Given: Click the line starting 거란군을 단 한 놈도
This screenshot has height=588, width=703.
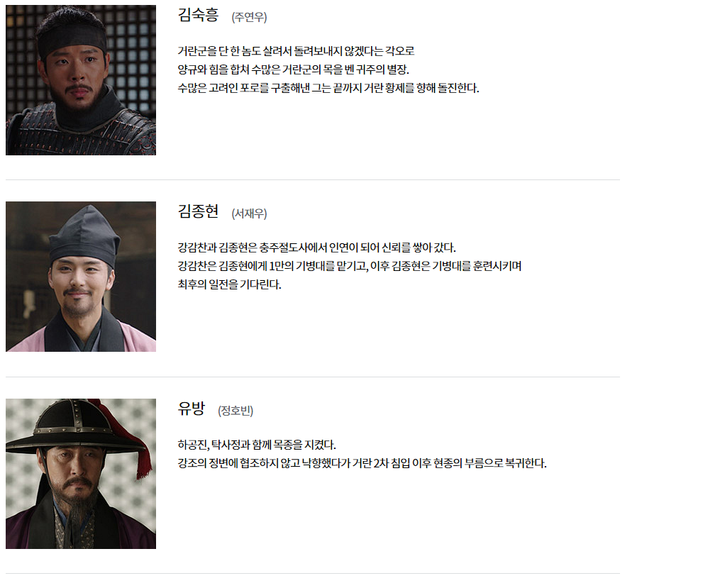Looking at the screenshot, I should 296,51.
